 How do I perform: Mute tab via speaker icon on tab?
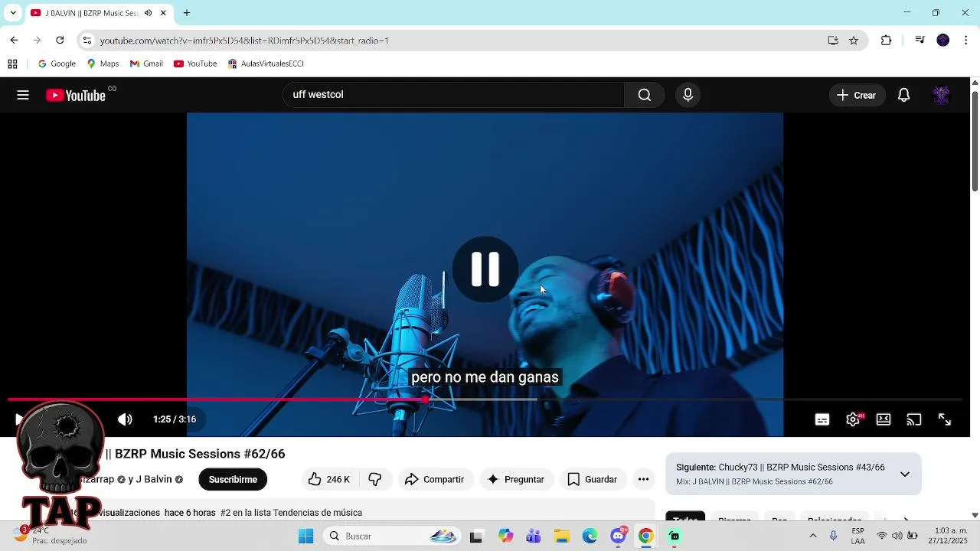point(148,13)
